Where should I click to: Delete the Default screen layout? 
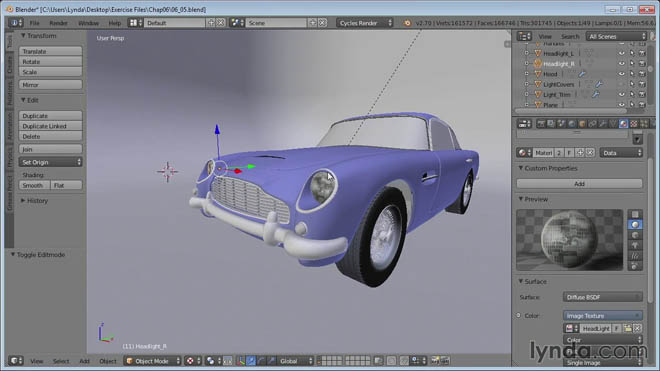click(x=221, y=23)
